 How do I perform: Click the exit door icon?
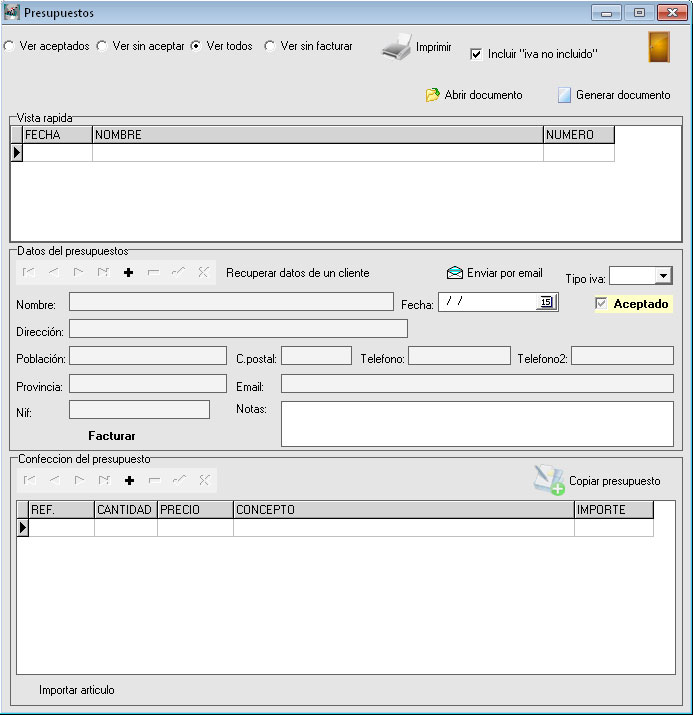pos(658,47)
